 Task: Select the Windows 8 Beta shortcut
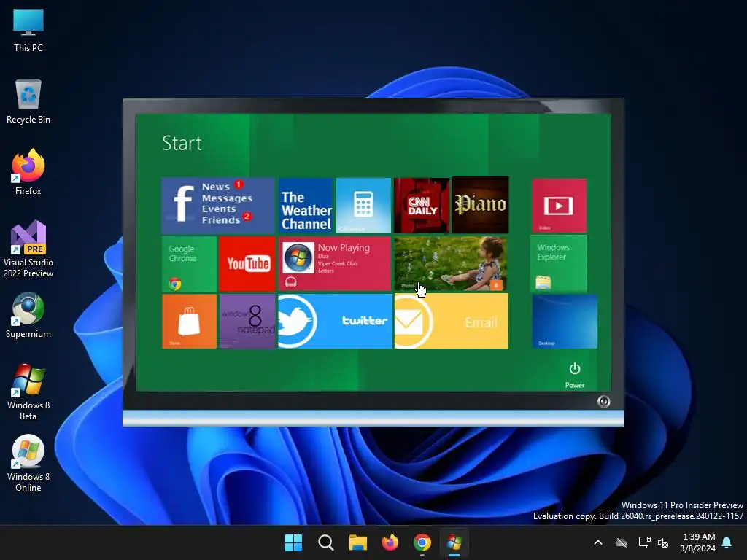[28, 392]
